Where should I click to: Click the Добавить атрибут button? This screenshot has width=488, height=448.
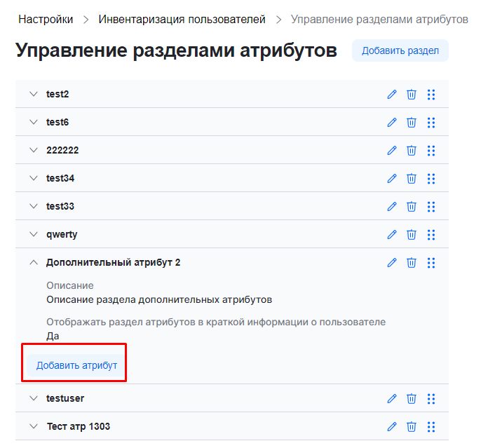(x=76, y=365)
